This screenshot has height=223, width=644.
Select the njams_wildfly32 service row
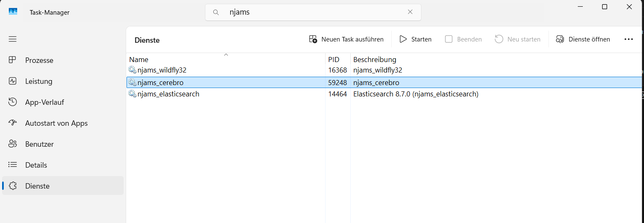pos(384,70)
